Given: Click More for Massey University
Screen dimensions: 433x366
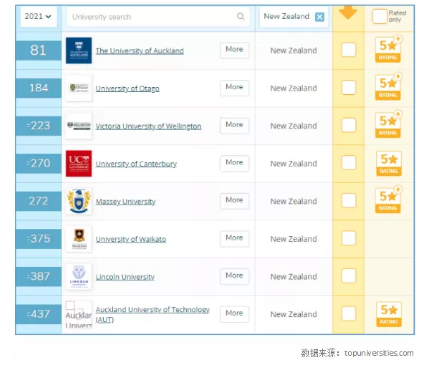Looking at the screenshot, I should point(234,201).
